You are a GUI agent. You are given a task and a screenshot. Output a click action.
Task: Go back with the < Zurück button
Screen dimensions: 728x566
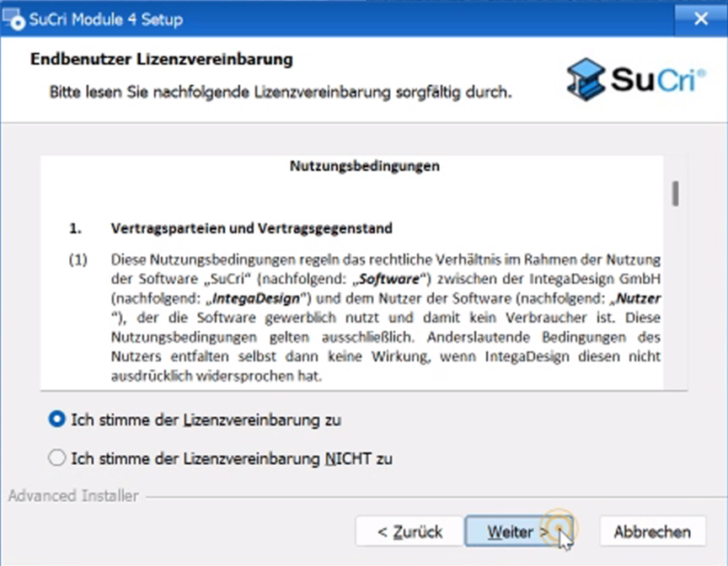click(x=409, y=531)
